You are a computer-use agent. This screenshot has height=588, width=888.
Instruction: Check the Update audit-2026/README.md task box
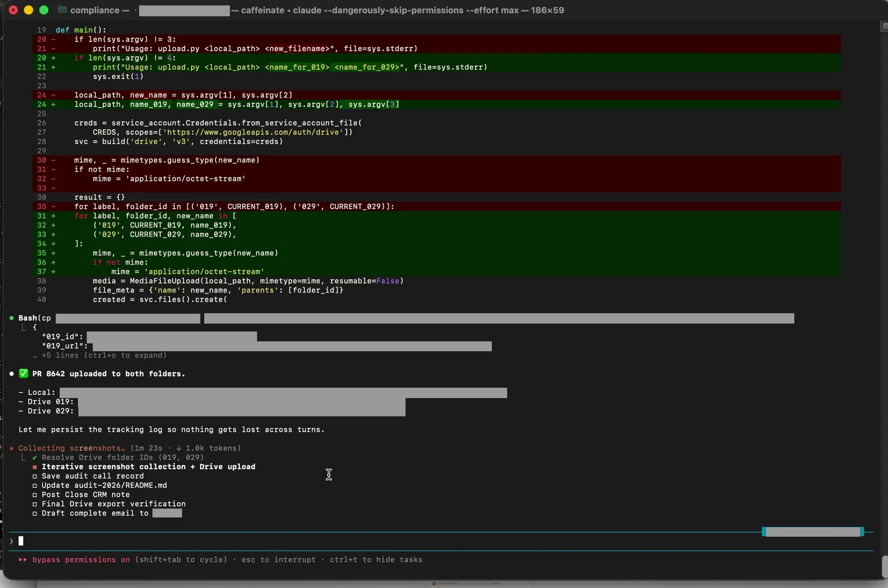coord(35,485)
